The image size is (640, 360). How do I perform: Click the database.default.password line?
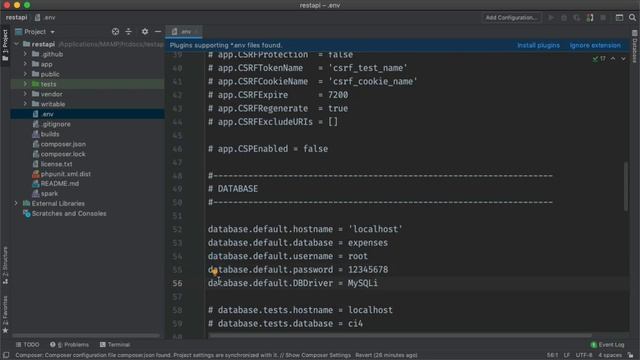pyautogui.click(x=298, y=269)
